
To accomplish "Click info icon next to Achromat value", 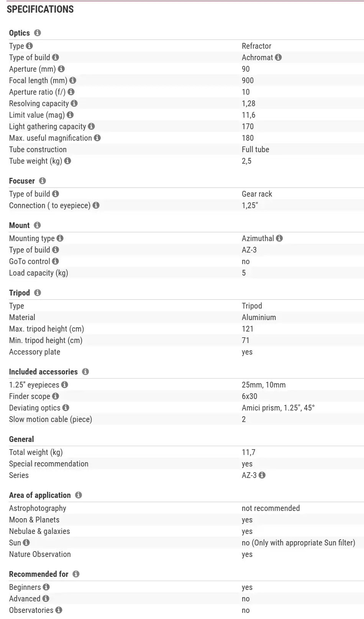I will pyautogui.click(x=279, y=57).
